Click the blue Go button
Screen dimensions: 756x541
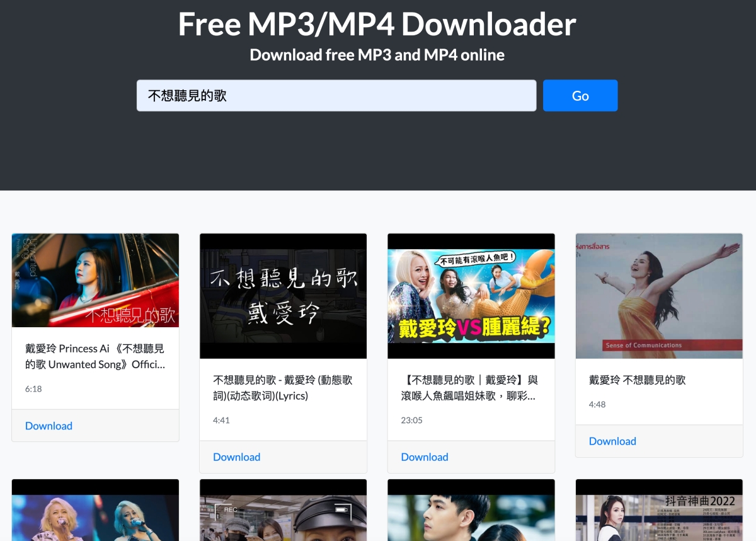pos(580,95)
